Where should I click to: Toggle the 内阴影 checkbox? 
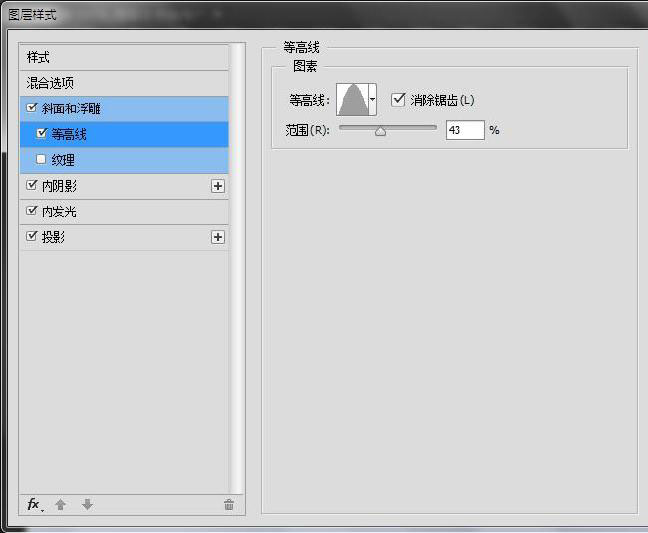pyautogui.click(x=32, y=185)
